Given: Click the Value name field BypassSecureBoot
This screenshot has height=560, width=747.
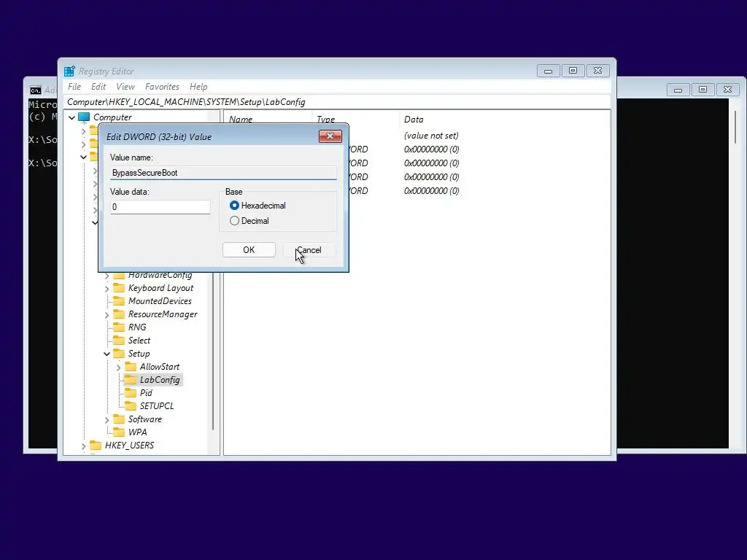Looking at the screenshot, I should click(223, 172).
